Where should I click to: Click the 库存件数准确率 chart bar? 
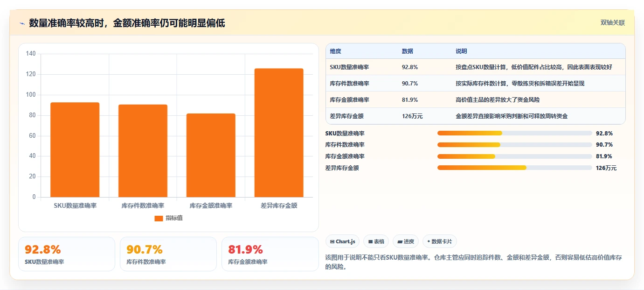[x=143, y=151]
